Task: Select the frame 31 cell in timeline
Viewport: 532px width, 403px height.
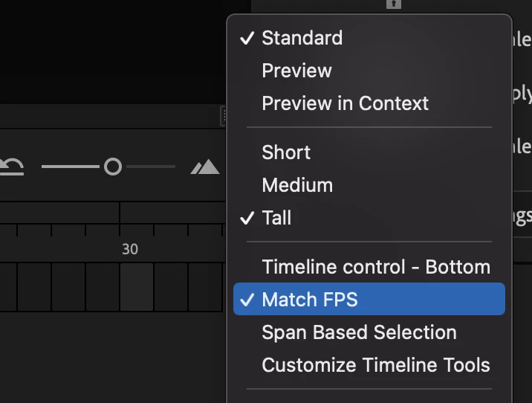Action: [171, 286]
